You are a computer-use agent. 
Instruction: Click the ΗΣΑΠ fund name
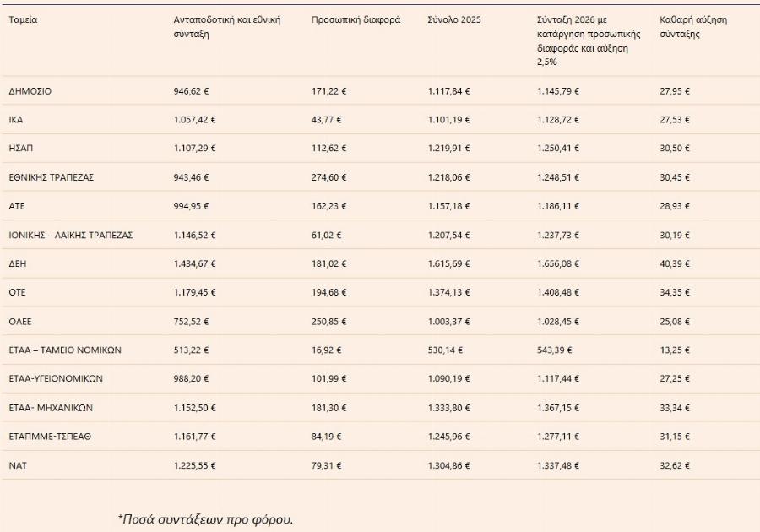(x=20, y=149)
